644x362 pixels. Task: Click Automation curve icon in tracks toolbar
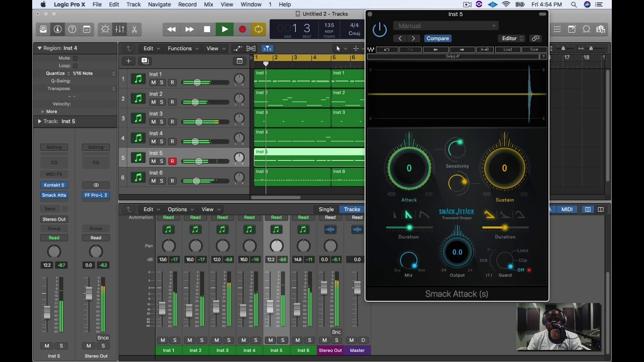pos(237,48)
